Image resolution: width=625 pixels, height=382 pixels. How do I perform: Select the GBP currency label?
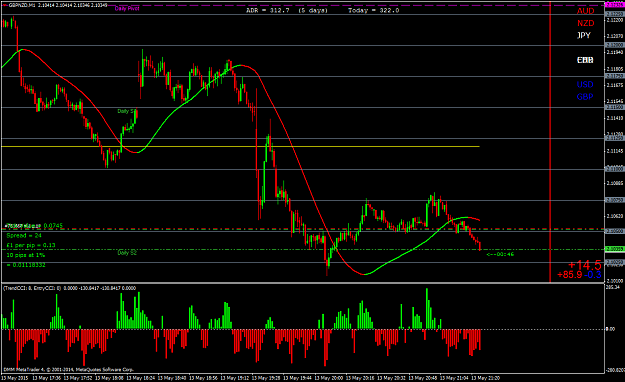tap(585, 96)
